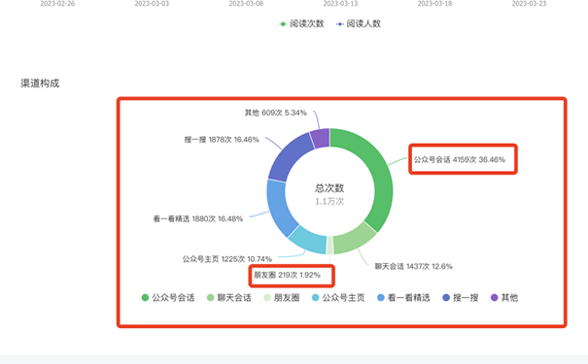The width and height of the screenshot is (588, 364).
Task: Click label 公众号主页 1225次 10.74%
Action: [x=227, y=259]
